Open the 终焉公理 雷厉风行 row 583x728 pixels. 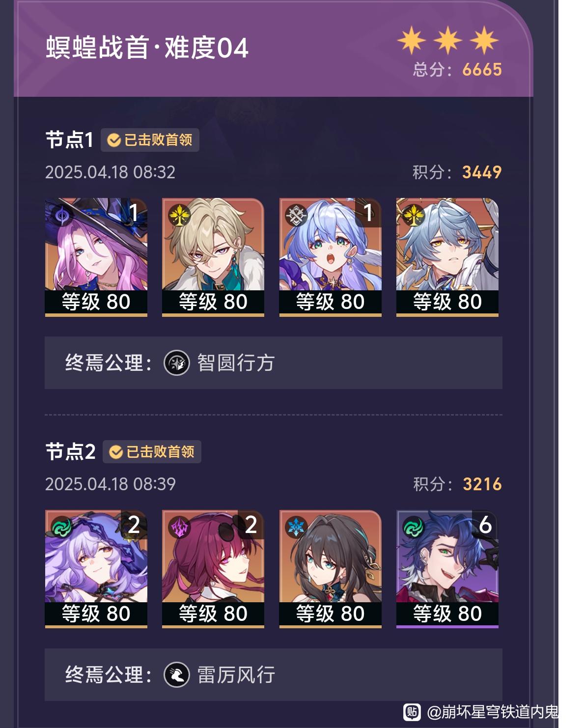[x=274, y=674]
